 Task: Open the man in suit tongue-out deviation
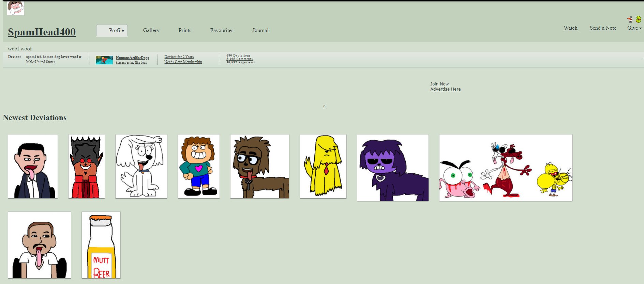pyautogui.click(x=33, y=166)
